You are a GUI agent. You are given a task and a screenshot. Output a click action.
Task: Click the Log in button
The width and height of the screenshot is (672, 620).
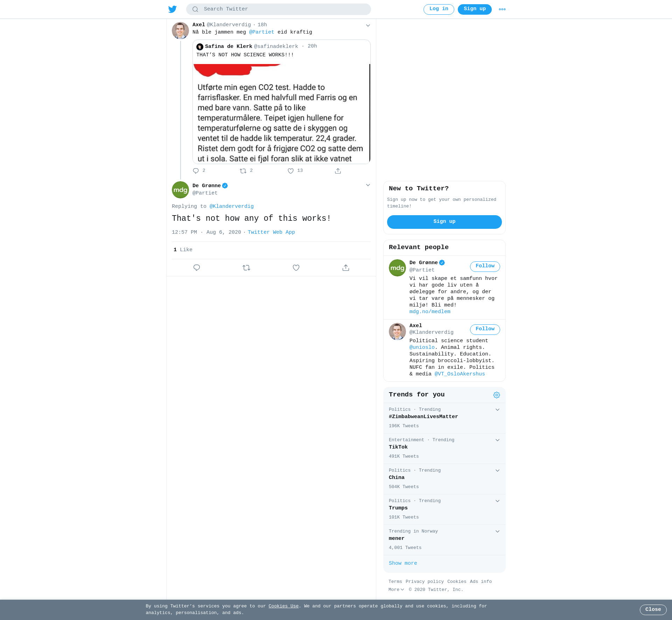coord(439,9)
